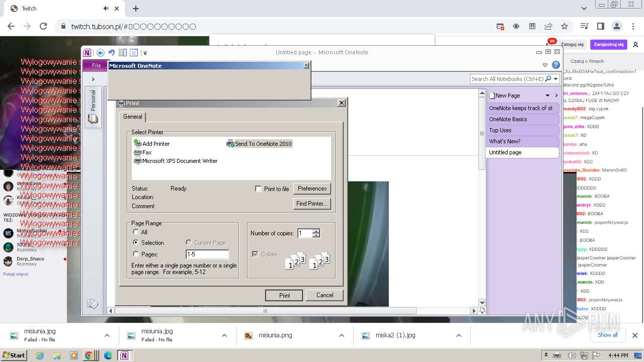
Task: Click Chrome's share page icon
Action: pyautogui.click(x=548, y=26)
